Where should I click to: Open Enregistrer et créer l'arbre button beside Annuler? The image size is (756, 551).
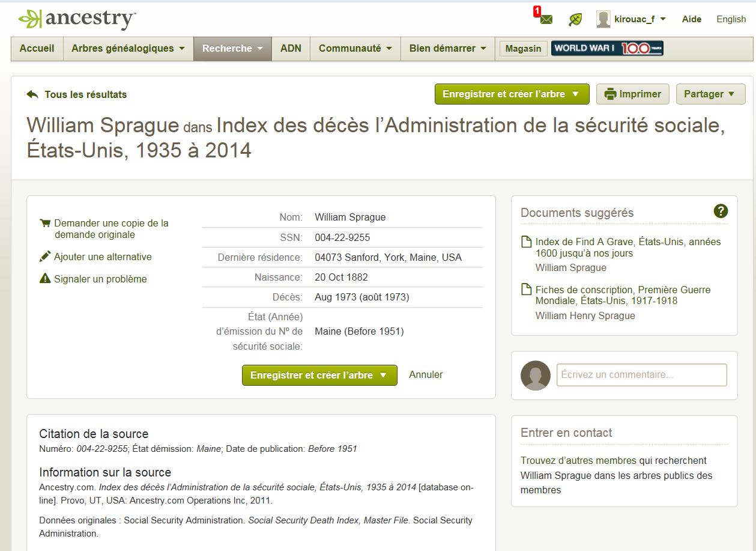tap(319, 375)
